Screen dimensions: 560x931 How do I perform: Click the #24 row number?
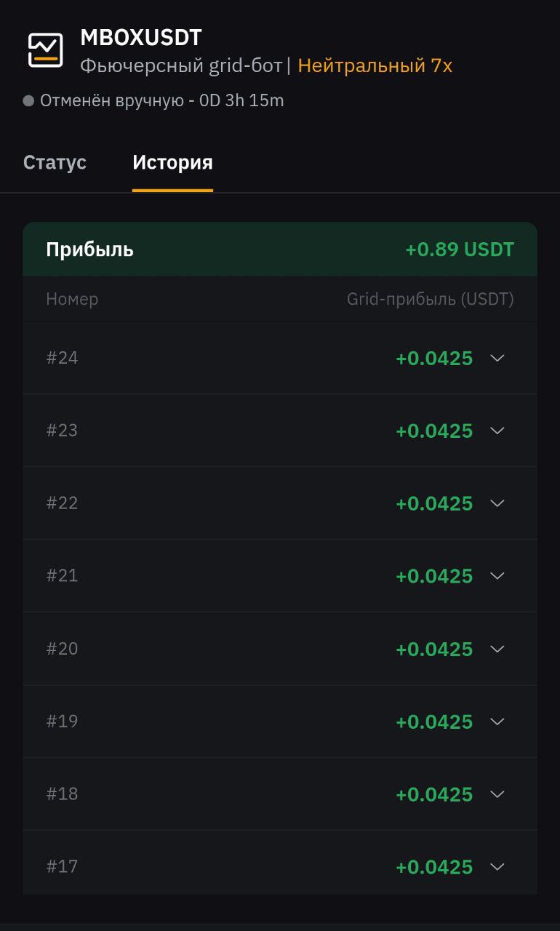[x=62, y=358]
